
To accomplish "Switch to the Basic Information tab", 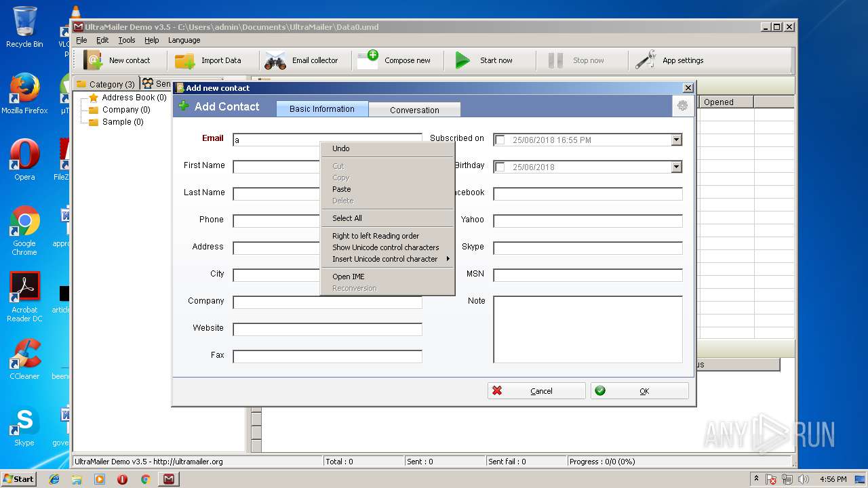I will 322,108.
